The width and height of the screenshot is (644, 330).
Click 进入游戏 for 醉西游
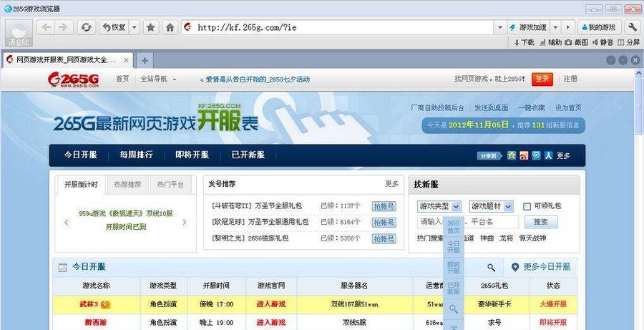pos(271,323)
